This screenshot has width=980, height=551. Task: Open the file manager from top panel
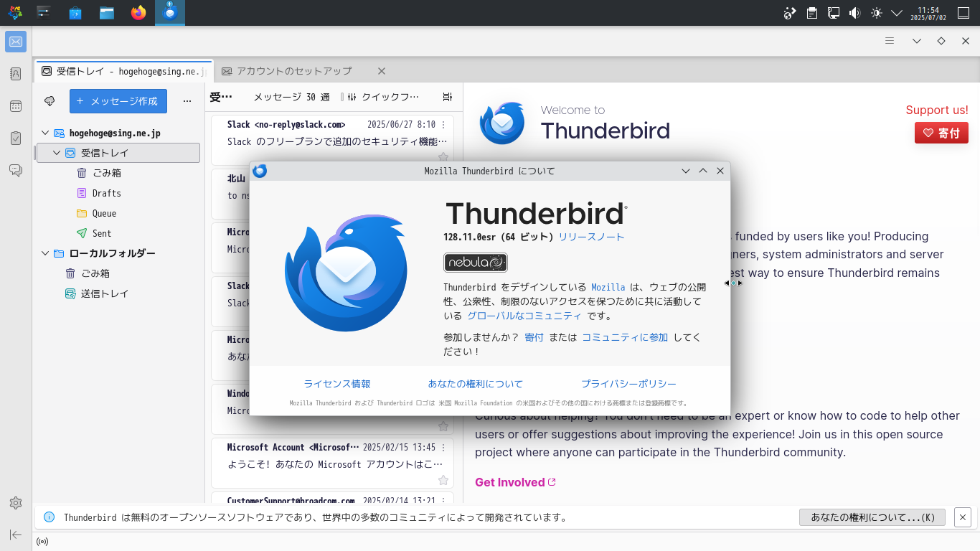coord(107,12)
